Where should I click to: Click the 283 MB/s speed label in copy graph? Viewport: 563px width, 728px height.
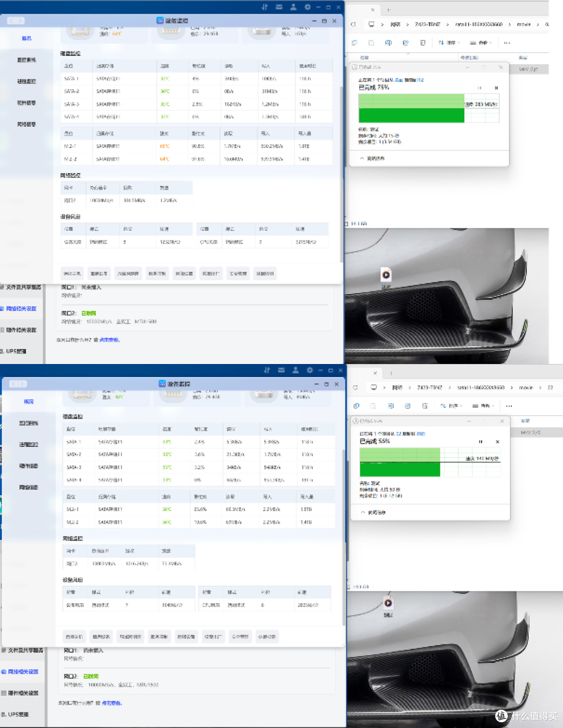click(x=481, y=104)
